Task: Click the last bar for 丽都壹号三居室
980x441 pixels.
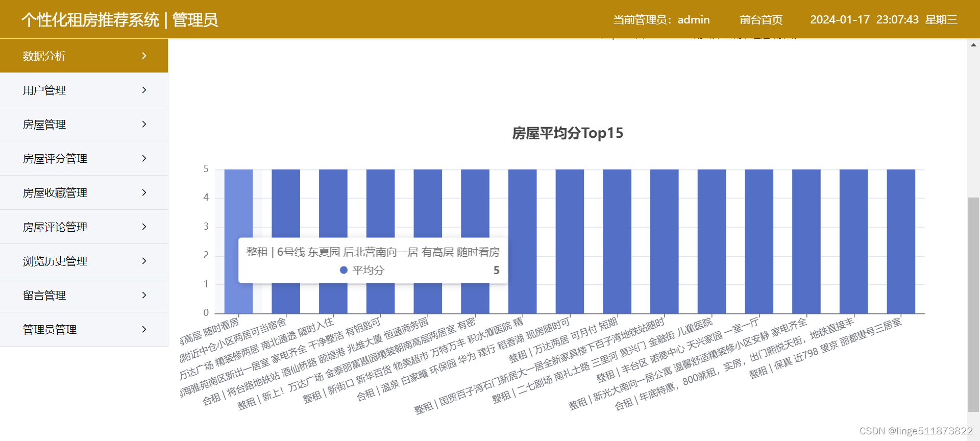Action: (x=901, y=241)
